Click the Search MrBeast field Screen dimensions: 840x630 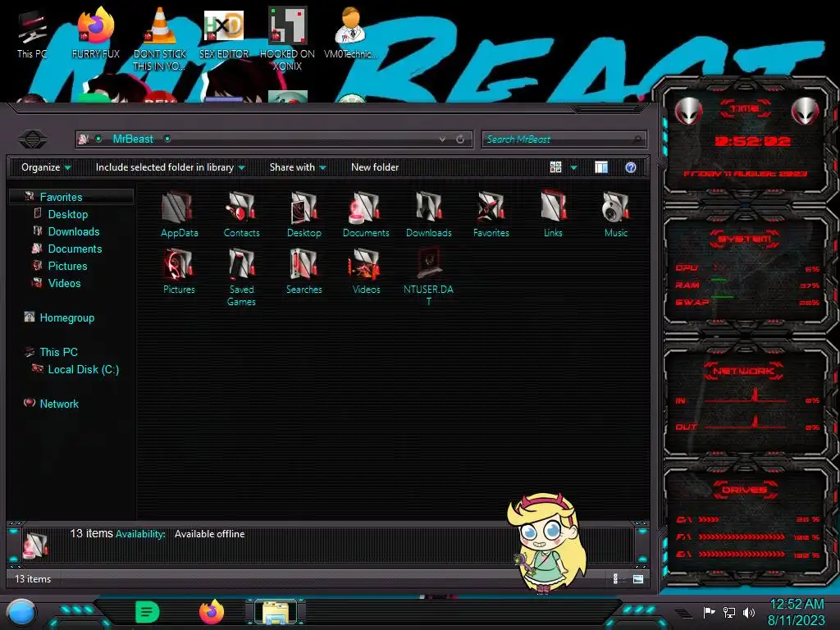(564, 139)
